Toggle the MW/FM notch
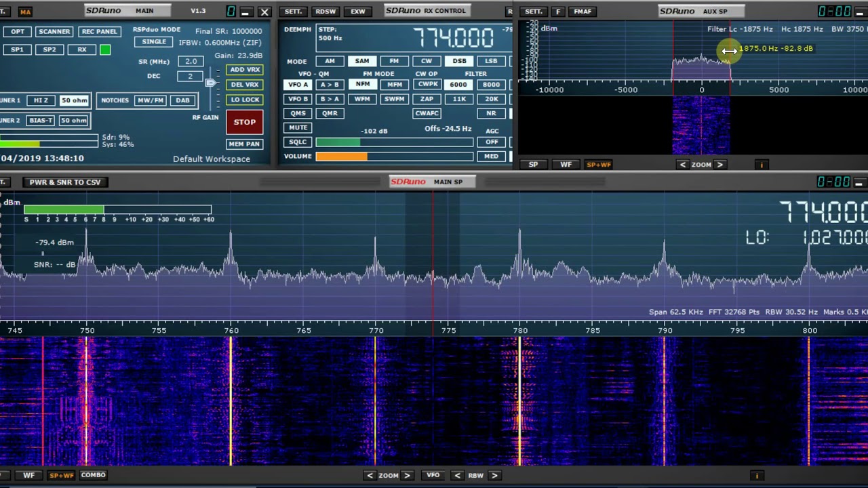The image size is (868, 488). pyautogui.click(x=151, y=100)
